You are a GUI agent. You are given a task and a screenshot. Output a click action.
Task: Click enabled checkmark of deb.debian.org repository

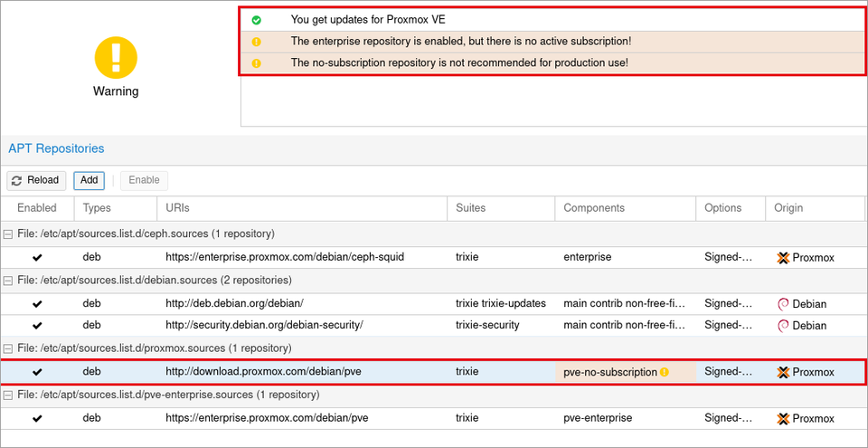37,304
